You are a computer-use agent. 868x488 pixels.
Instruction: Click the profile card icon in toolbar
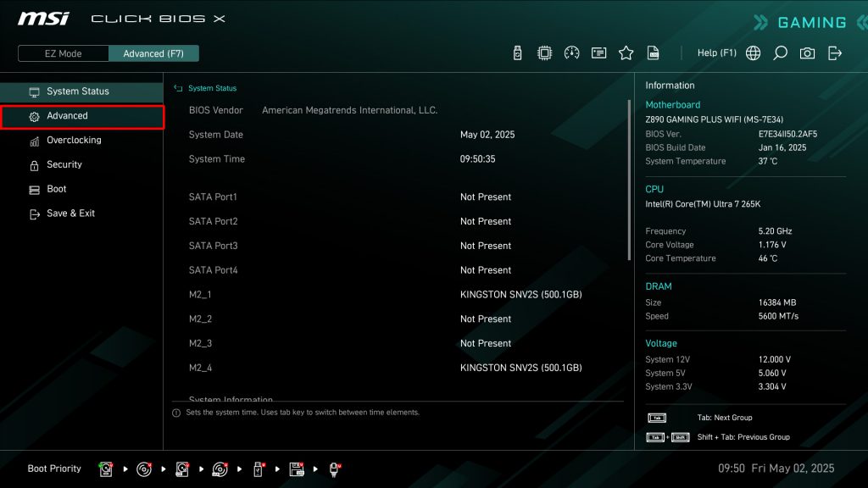599,53
